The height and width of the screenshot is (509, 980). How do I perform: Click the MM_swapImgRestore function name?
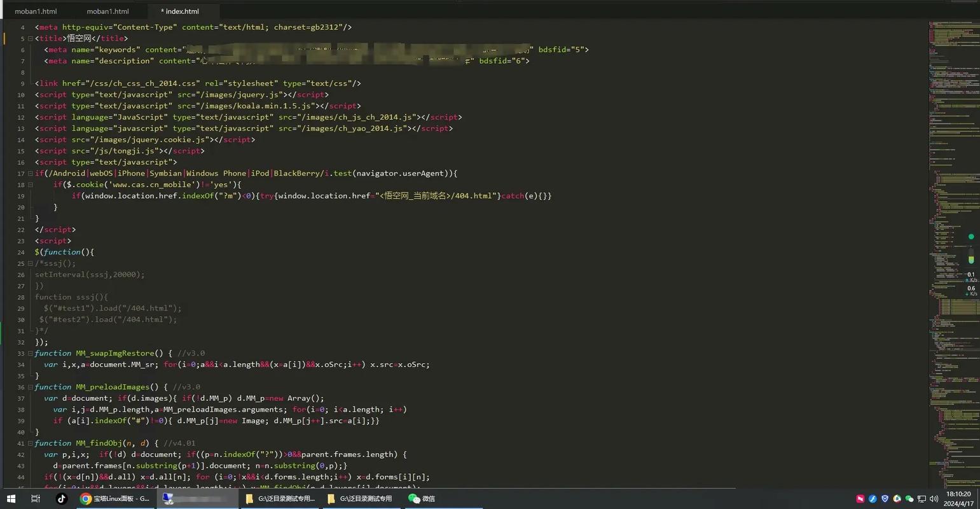pyautogui.click(x=115, y=353)
